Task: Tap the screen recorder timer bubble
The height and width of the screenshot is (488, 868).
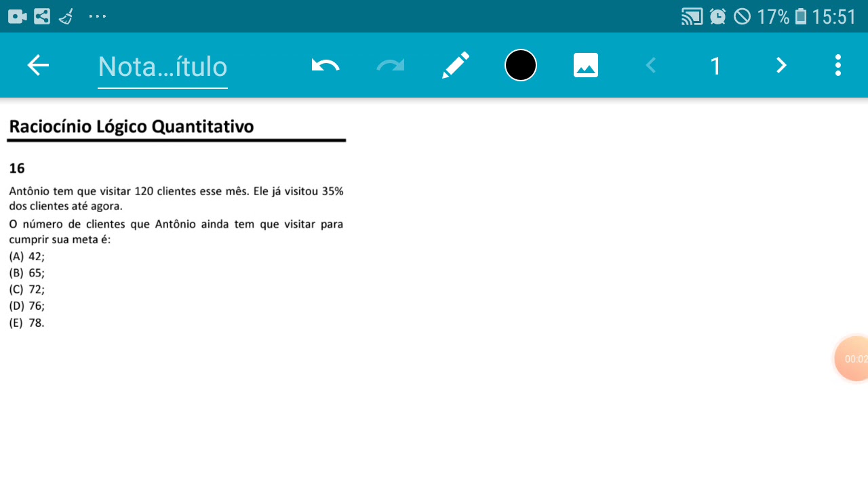Action: point(852,359)
